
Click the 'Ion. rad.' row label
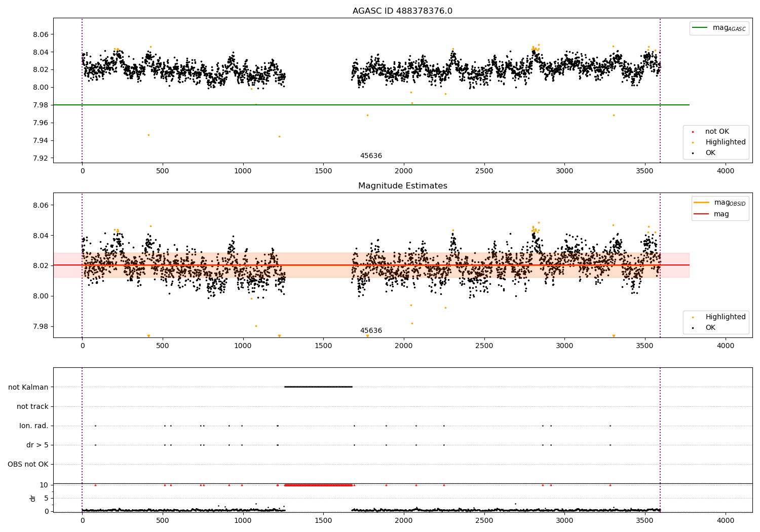point(34,426)
